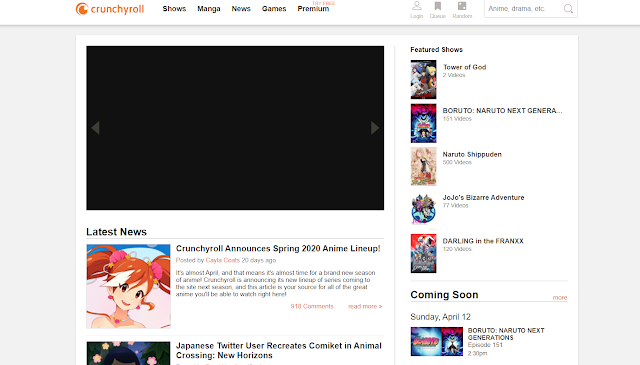Viewport: 640px width, 365px height.
Task: Open Boruto Episode 151 coming soon thumbnail
Action: point(437,341)
